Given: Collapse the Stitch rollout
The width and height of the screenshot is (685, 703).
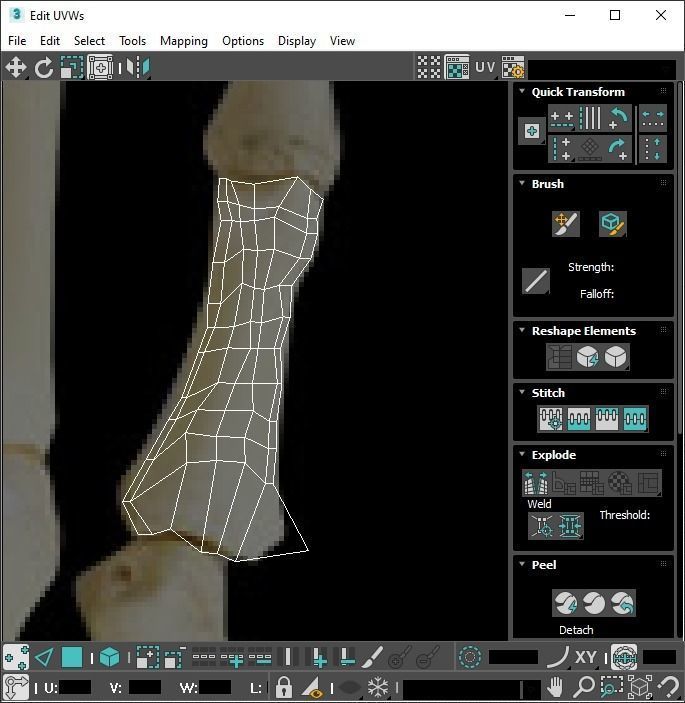Looking at the screenshot, I should point(522,392).
